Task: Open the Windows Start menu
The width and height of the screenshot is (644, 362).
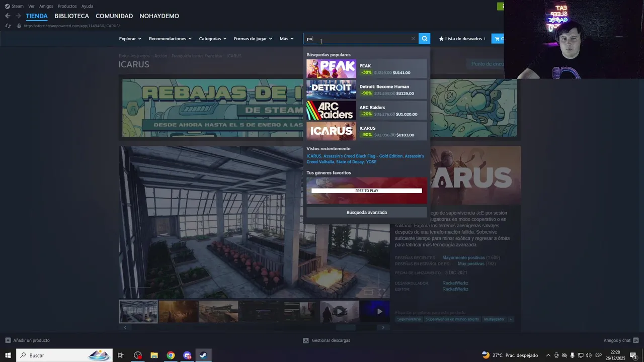Action: coord(8,355)
